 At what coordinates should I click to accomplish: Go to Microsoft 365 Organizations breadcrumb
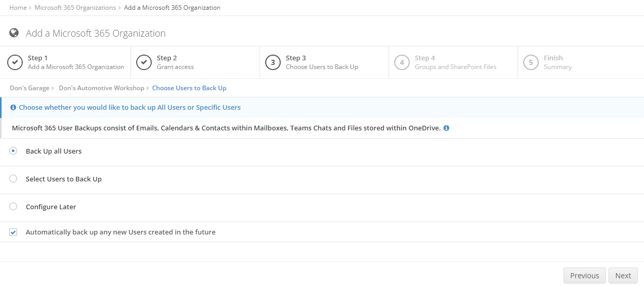[x=75, y=8]
